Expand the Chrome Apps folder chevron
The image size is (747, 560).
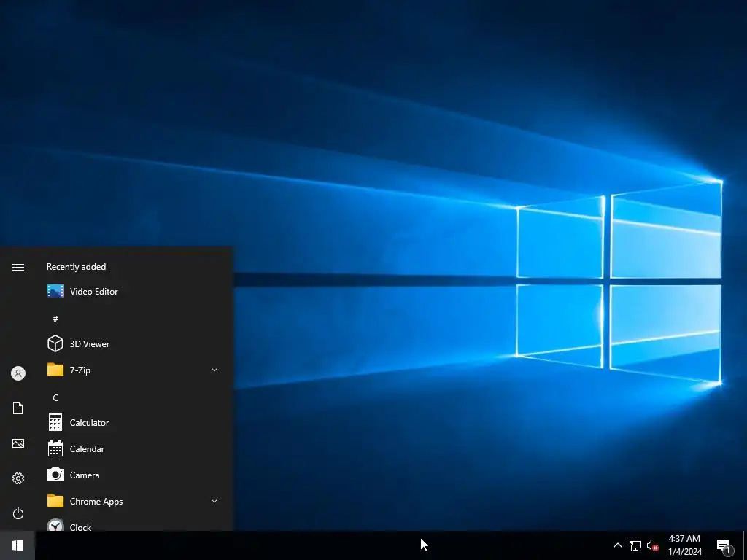click(x=214, y=501)
